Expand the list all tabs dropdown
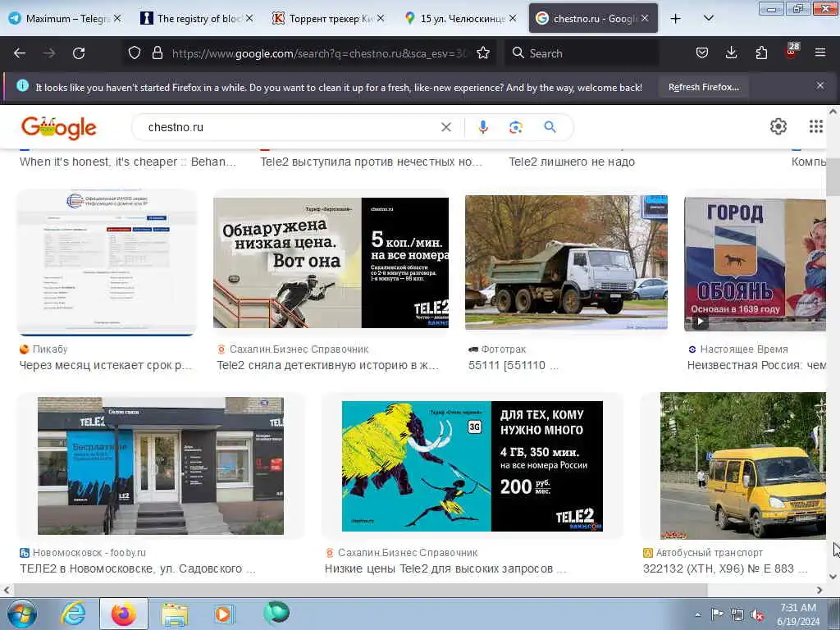This screenshot has height=630, width=840. click(708, 19)
